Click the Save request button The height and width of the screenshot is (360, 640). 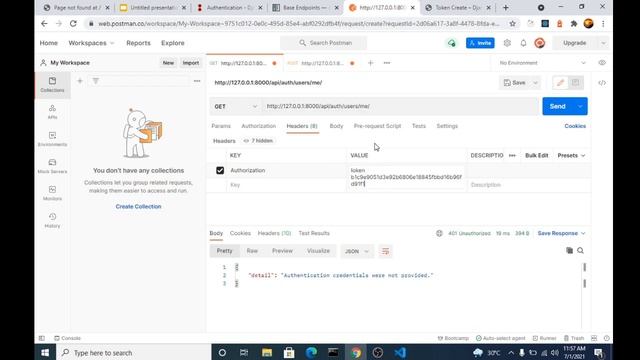(x=515, y=82)
